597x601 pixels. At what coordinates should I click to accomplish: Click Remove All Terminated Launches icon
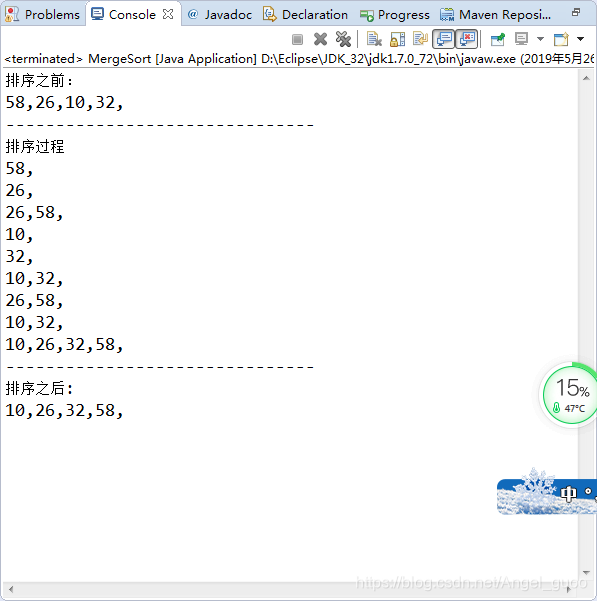pos(343,39)
